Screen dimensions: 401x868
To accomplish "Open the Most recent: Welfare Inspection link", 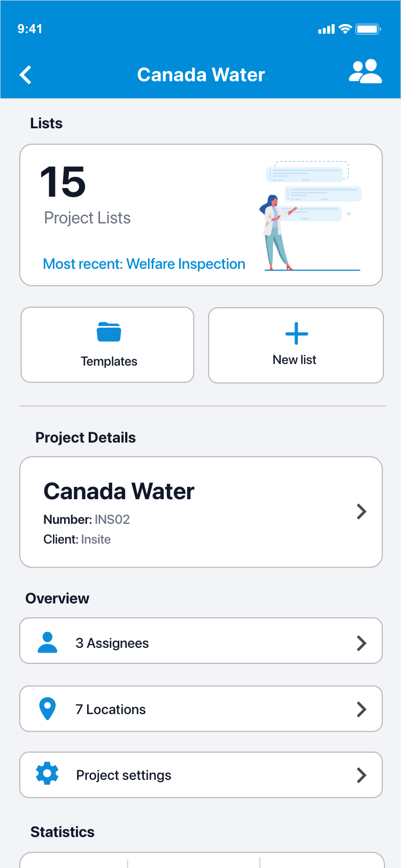I will (x=144, y=264).
